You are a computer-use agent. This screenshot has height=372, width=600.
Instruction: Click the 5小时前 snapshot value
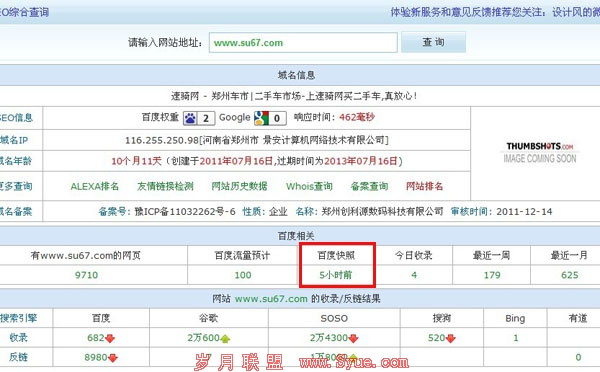(x=336, y=275)
